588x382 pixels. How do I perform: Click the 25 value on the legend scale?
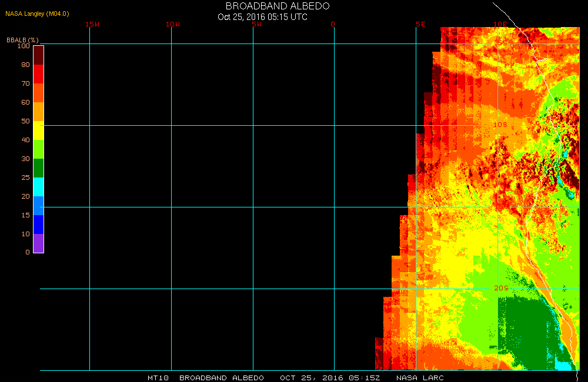(25, 177)
